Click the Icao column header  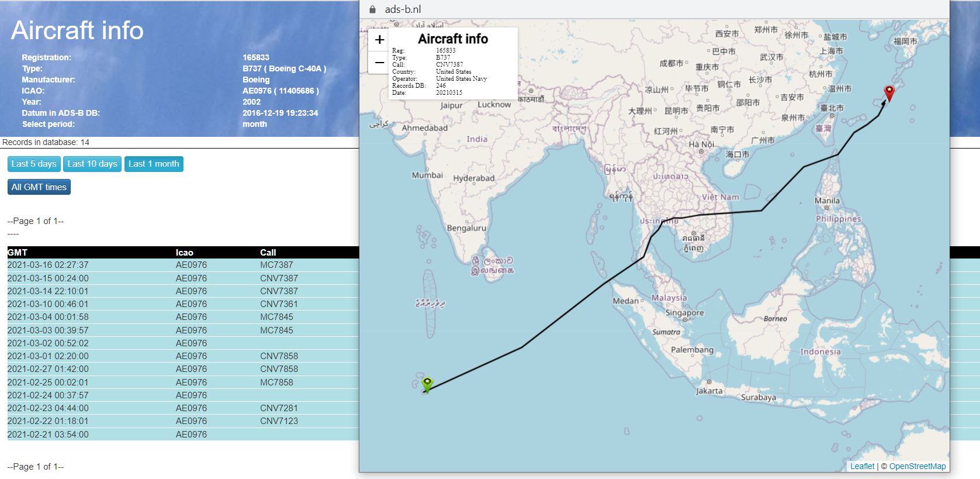coord(184,253)
